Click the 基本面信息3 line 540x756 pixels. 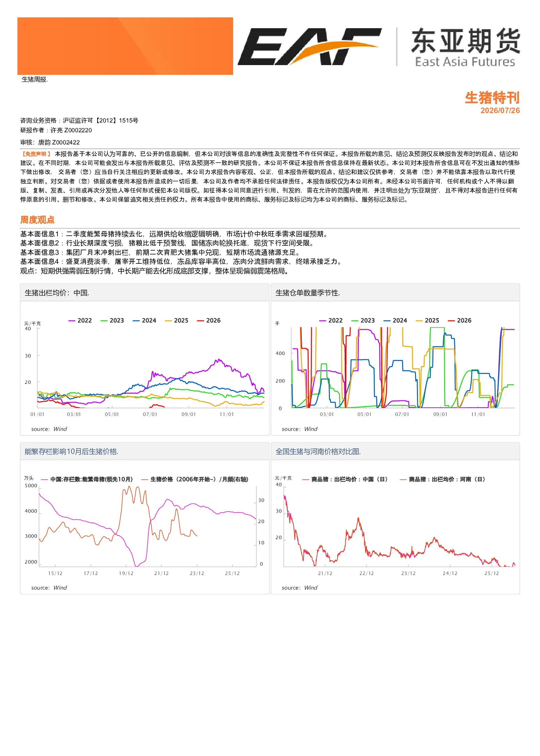pyautogui.click(x=160, y=252)
